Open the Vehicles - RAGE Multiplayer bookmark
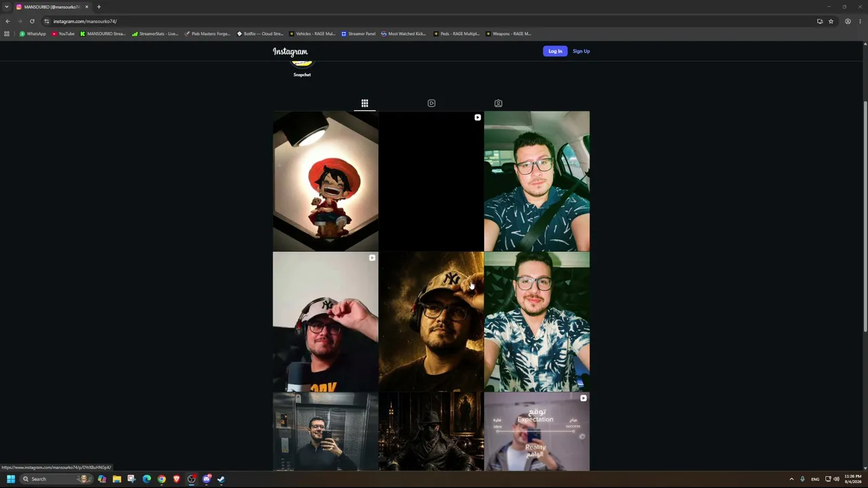 pos(312,33)
